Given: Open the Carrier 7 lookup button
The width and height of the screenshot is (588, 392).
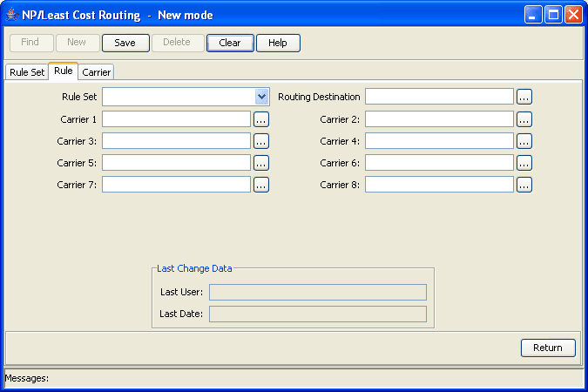Looking at the screenshot, I should pos(261,185).
